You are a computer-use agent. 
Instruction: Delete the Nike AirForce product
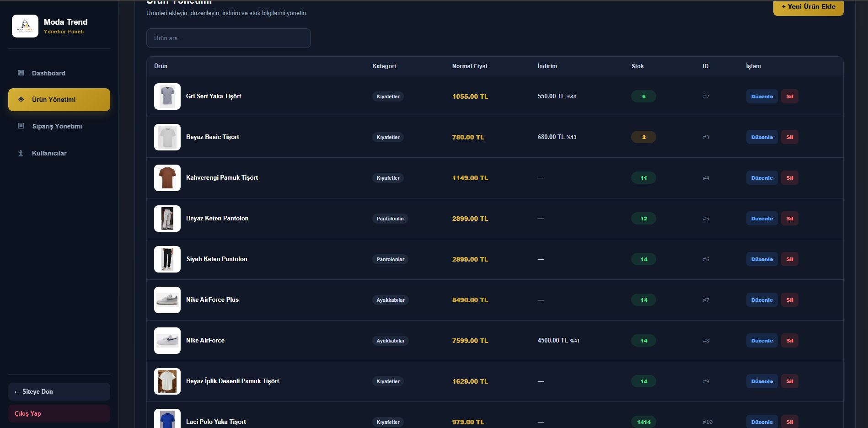coord(789,341)
